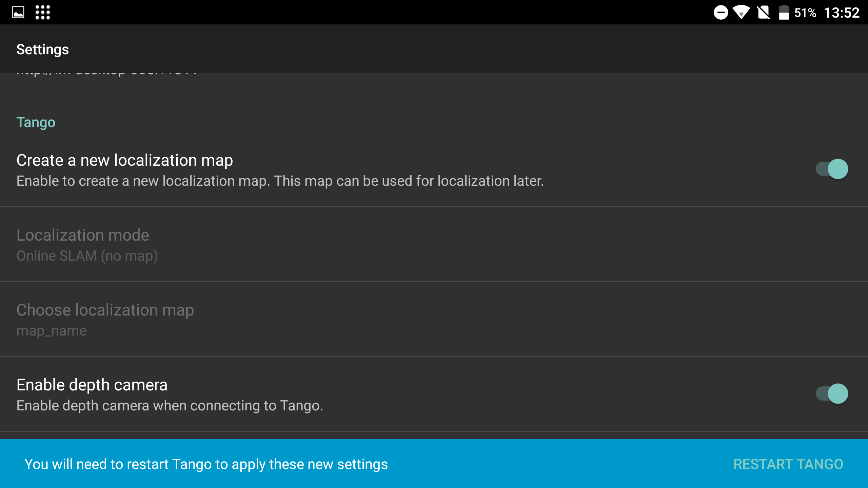Tap the apps grid notification icon
This screenshot has height=488, width=868.
click(43, 13)
